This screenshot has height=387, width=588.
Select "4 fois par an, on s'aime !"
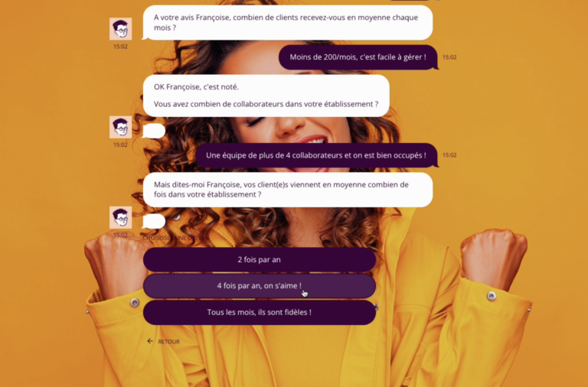(259, 286)
